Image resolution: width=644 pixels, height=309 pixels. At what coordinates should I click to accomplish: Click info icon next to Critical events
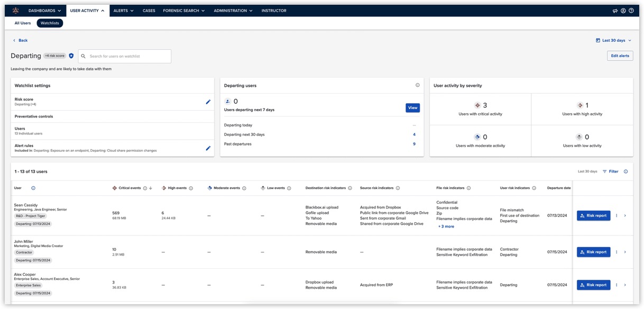tap(145, 188)
